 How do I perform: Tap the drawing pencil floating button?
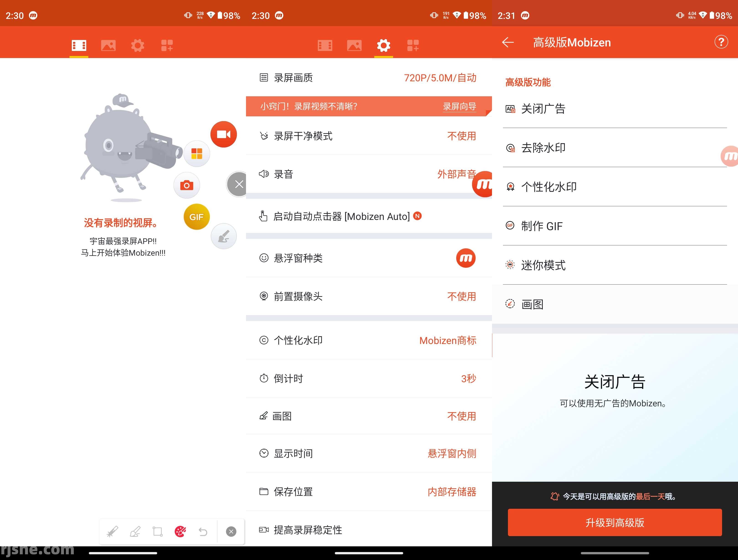[223, 236]
